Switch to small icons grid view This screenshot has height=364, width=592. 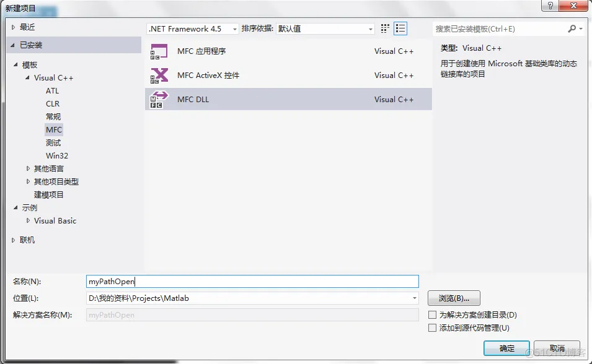point(385,28)
